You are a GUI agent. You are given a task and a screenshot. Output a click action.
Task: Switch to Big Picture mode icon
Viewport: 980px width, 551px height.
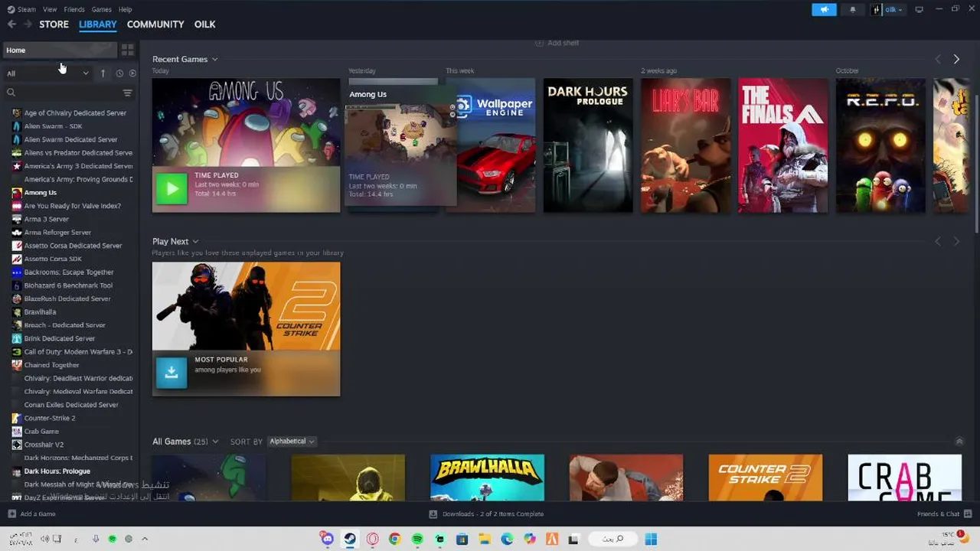point(919,9)
